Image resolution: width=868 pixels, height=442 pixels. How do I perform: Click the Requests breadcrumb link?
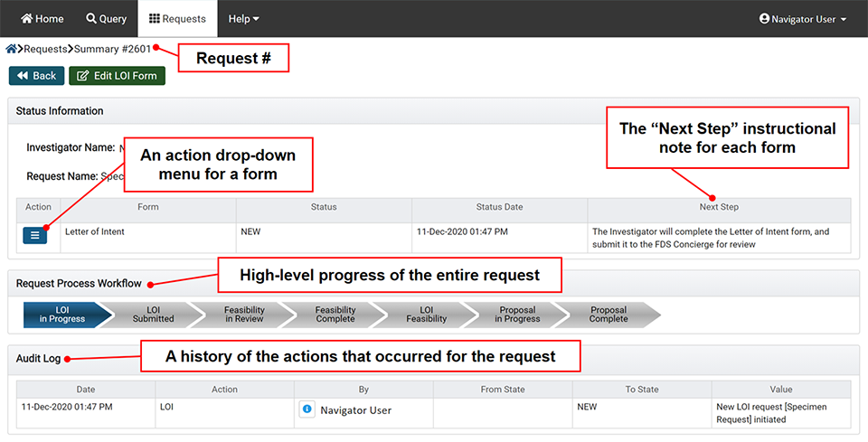tap(45, 49)
